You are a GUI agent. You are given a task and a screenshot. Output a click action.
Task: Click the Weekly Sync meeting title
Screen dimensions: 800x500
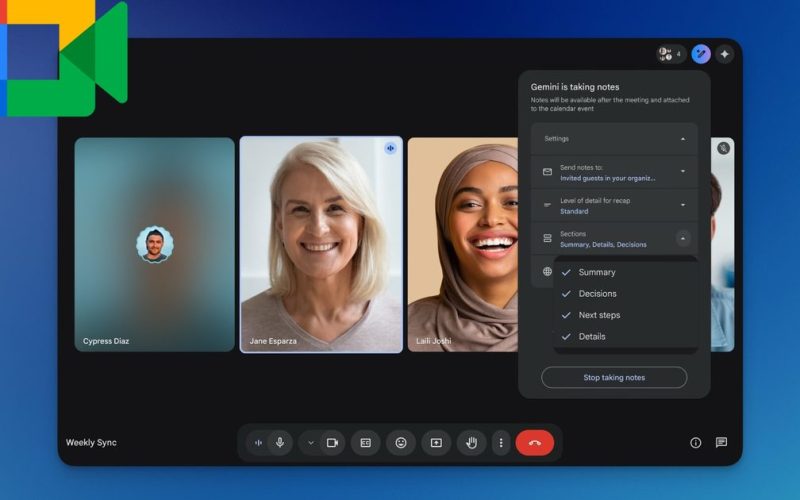click(91, 443)
